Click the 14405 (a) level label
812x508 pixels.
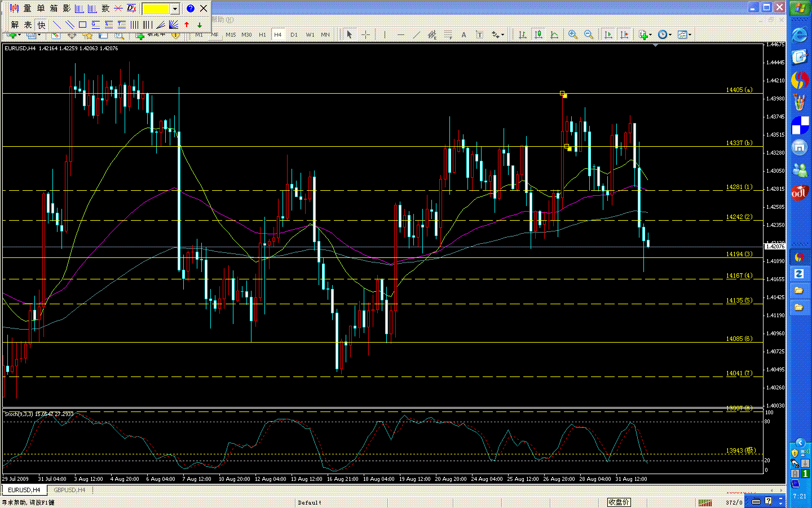pos(739,90)
